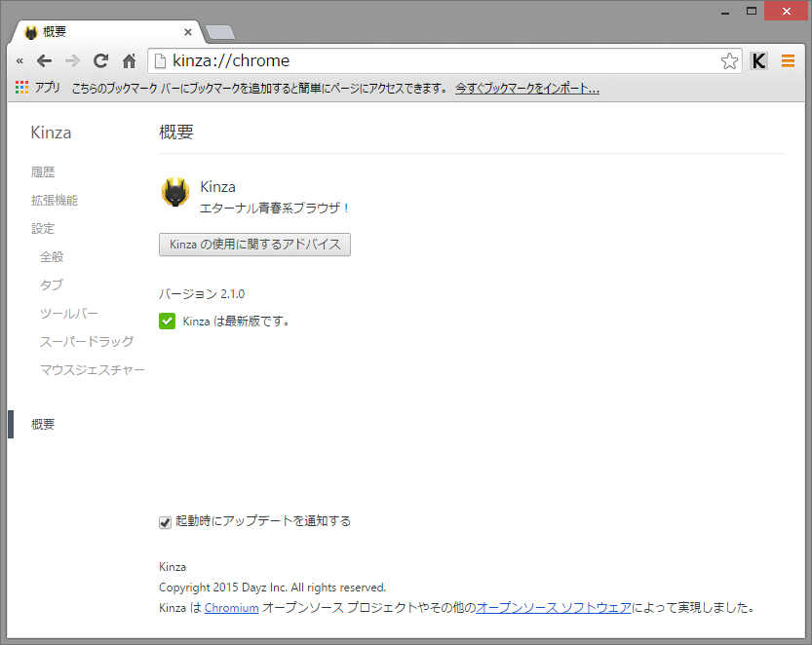Select マウスジェスチャー settings

pos(93,369)
